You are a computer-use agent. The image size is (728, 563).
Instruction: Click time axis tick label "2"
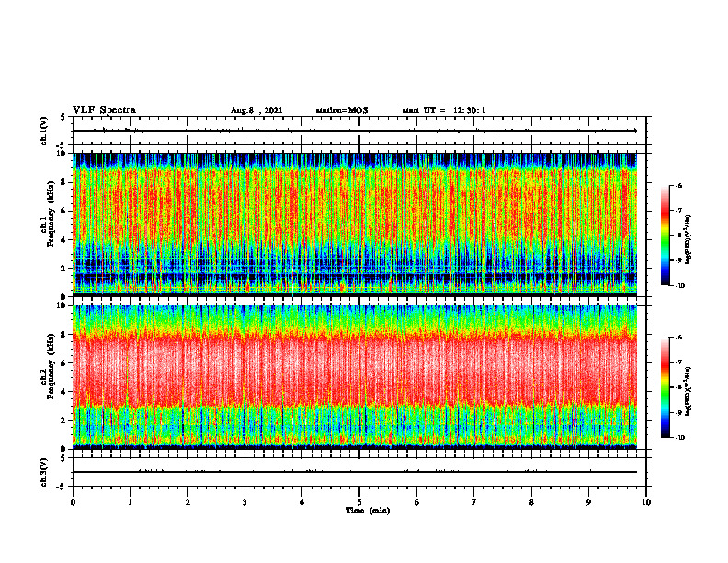[188, 502]
